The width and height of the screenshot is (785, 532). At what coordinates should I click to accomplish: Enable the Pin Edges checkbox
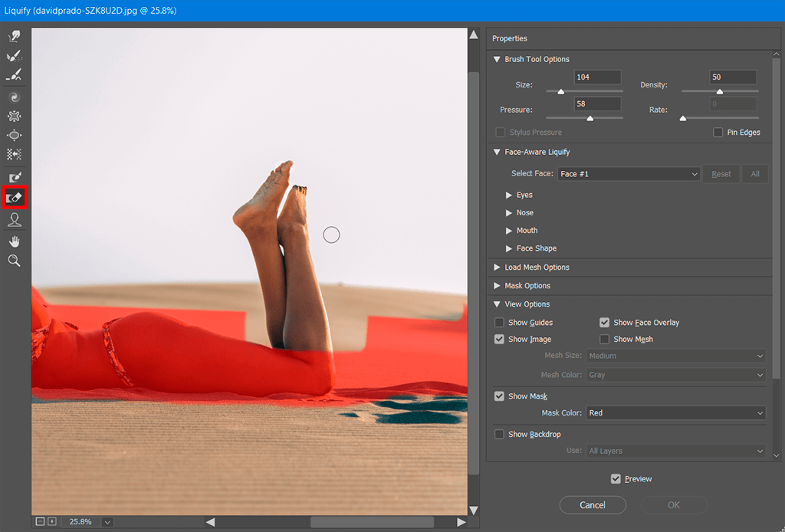[718, 133]
